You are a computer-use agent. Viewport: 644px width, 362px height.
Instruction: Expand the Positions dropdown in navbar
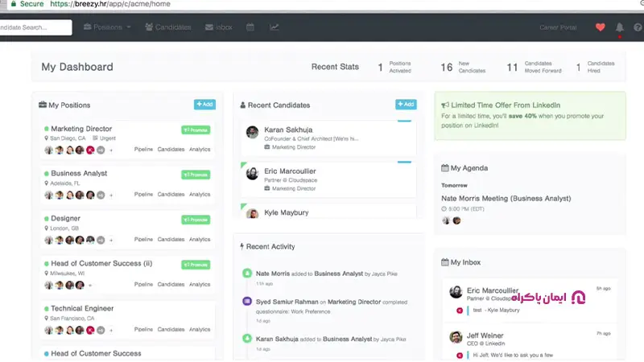[x=107, y=27]
